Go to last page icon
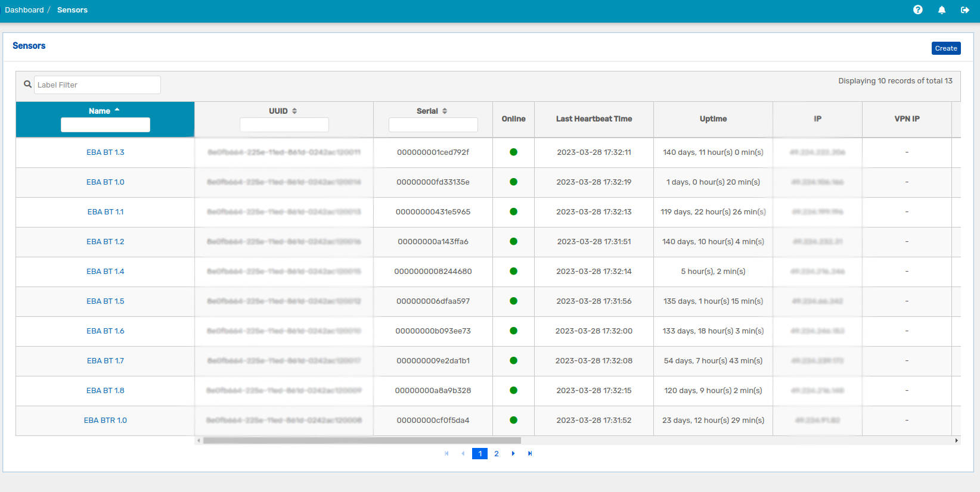The image size is (980, 492). pyautogui.click(x=530, y=454)
